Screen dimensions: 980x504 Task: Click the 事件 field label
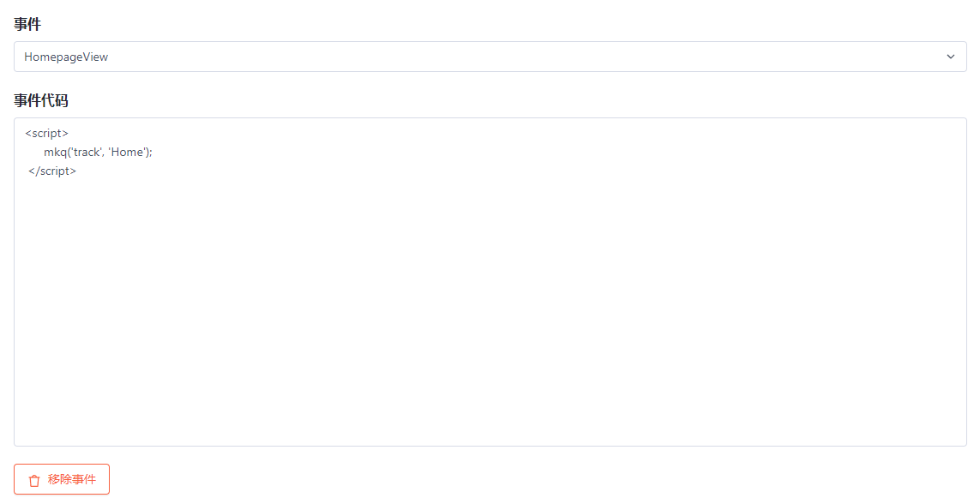(27, 24)
